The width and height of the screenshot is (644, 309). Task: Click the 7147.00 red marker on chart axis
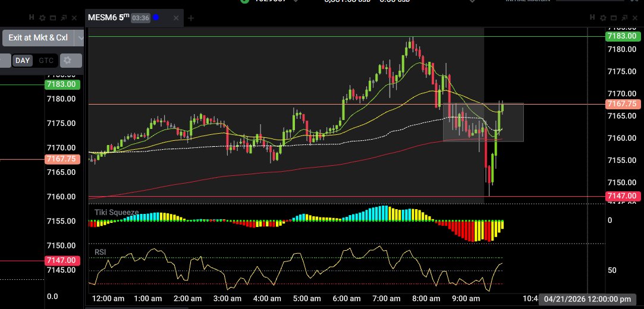point(623,196)
